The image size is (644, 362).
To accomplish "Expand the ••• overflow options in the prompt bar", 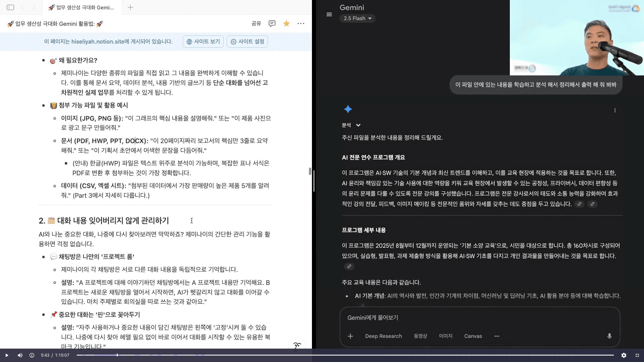I will click(x=497, y=336).
